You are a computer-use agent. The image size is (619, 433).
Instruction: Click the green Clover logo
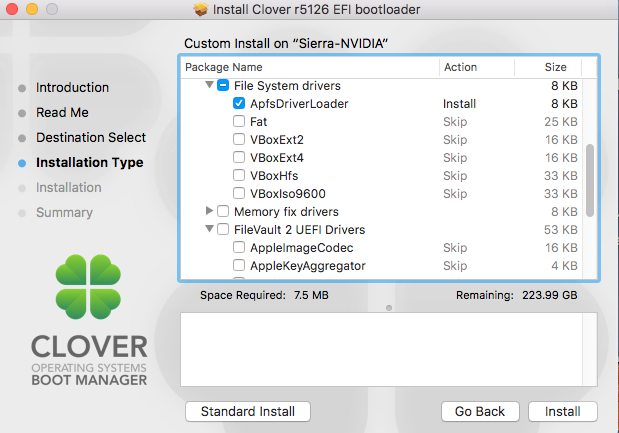(x=88, y=287)
